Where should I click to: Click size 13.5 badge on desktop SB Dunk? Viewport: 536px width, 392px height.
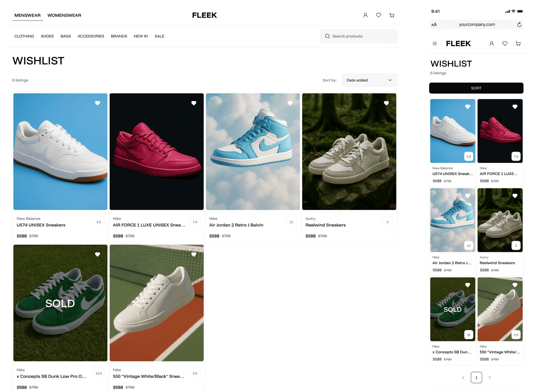pos(99,373)
